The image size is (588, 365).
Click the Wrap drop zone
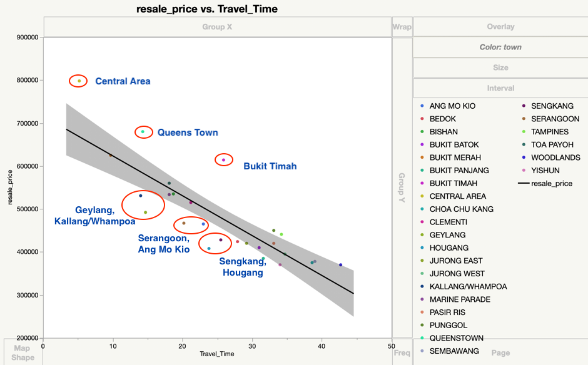[402, 27]
